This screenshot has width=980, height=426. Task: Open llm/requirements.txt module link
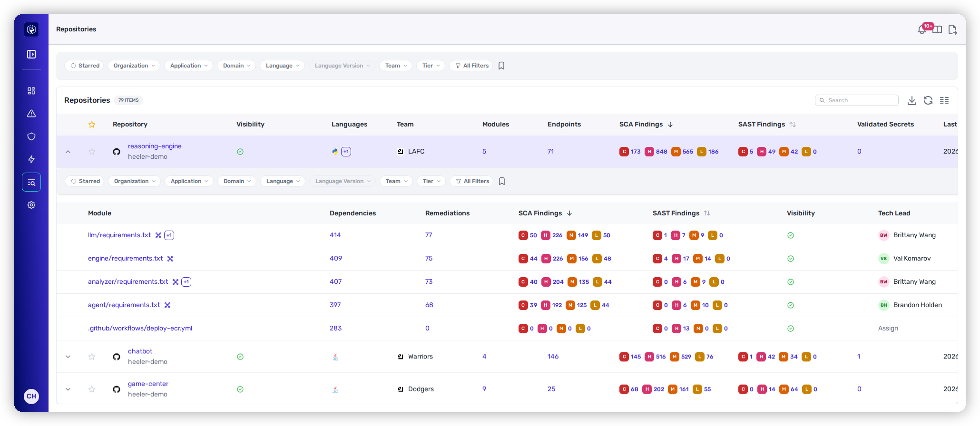pos(119,235)
